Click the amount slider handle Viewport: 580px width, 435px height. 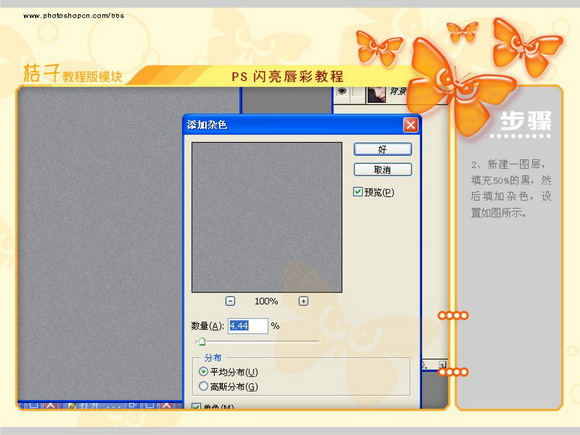(202, 341)
